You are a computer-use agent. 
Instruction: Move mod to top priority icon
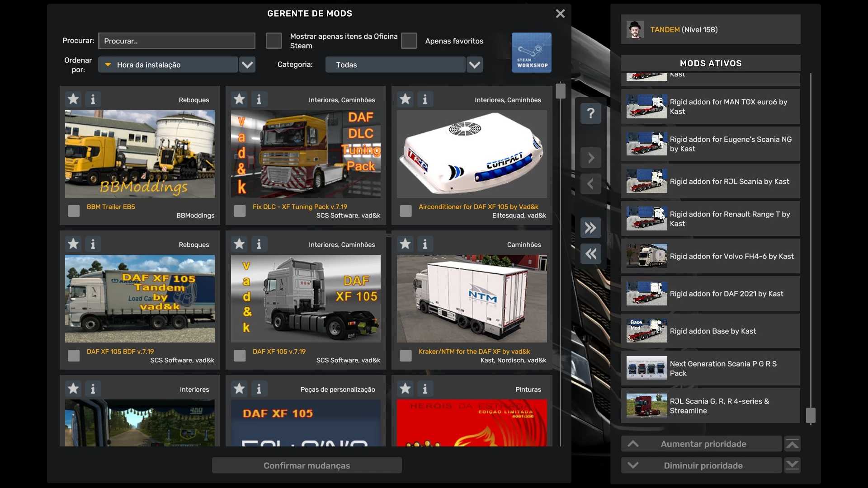(792, 444)
